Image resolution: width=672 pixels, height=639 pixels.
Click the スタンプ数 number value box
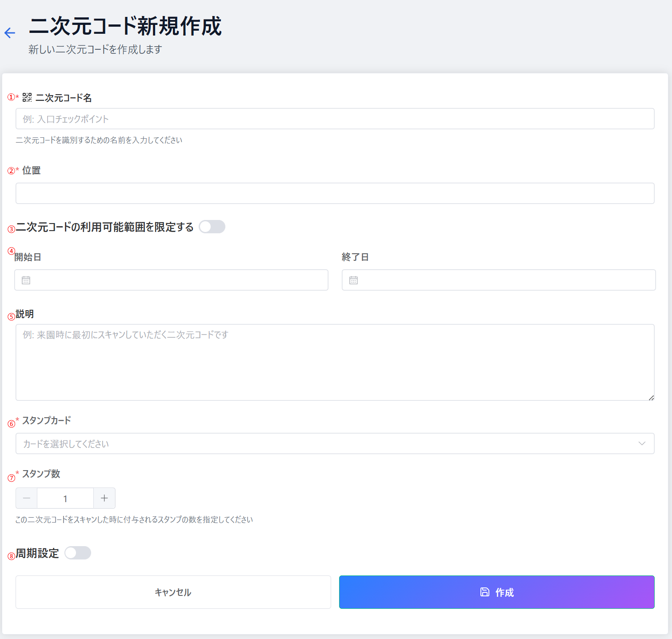click(x=65, y=498)
